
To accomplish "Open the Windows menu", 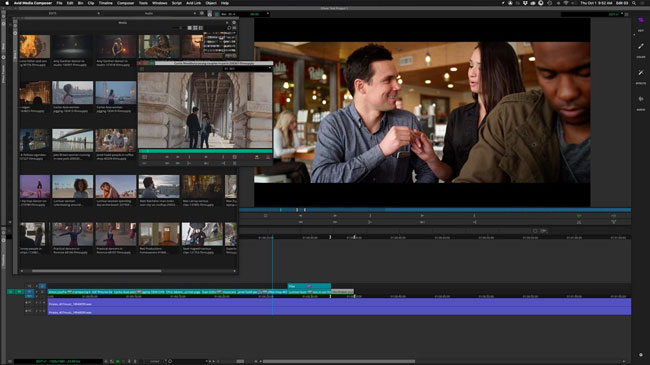I will pyautogui.click(x=160, y=3).
